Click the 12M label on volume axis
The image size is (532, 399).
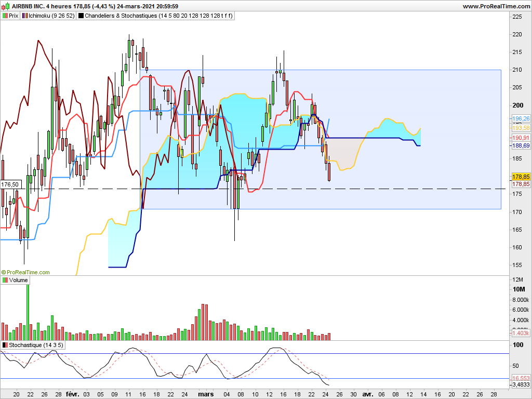coord(518,280)
